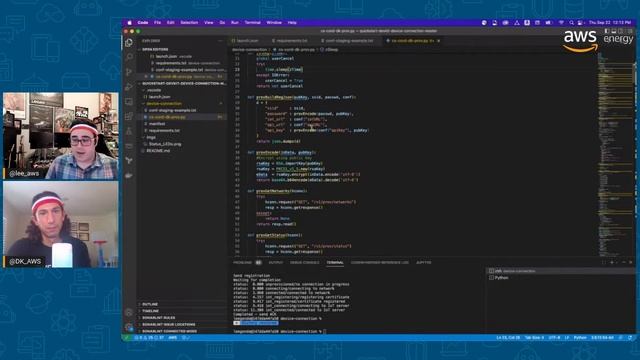
Task: Switch to the requirements.txt editor tab
Action: click(x=291, y=41)
